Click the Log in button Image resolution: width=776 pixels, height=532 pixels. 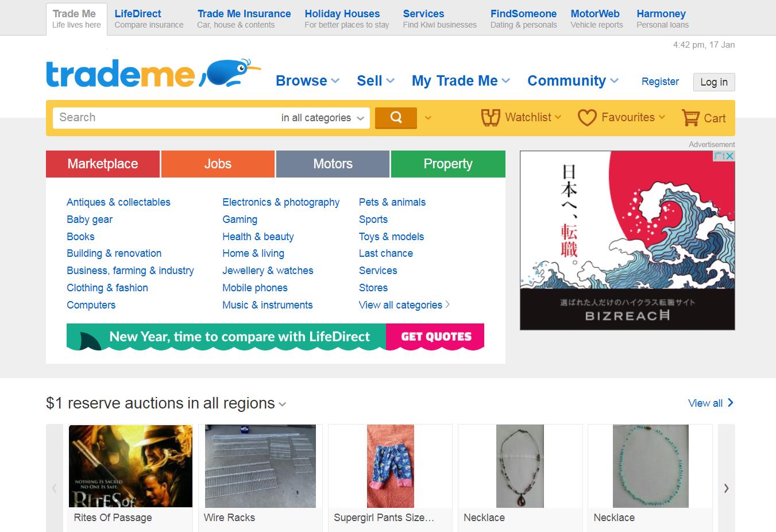(714, 82)
